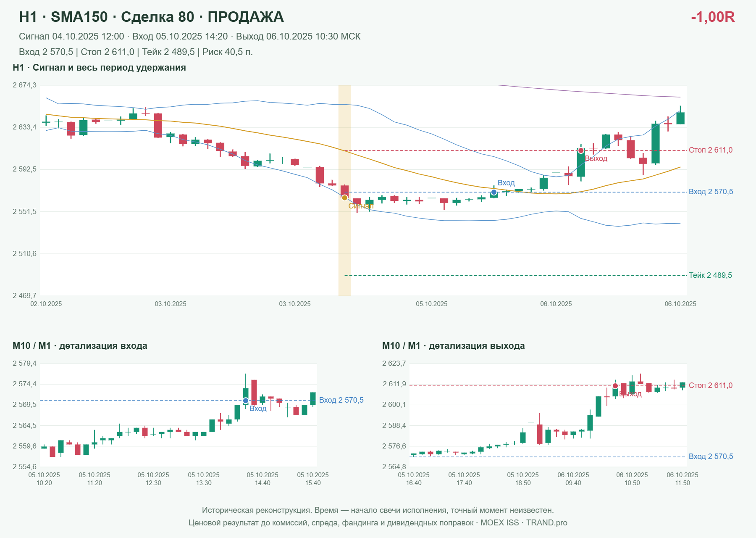Click the 'Тейк 2 489,5' label on H1 chart
Viewport: 756px width, 538px height.
tap(710, 275)
